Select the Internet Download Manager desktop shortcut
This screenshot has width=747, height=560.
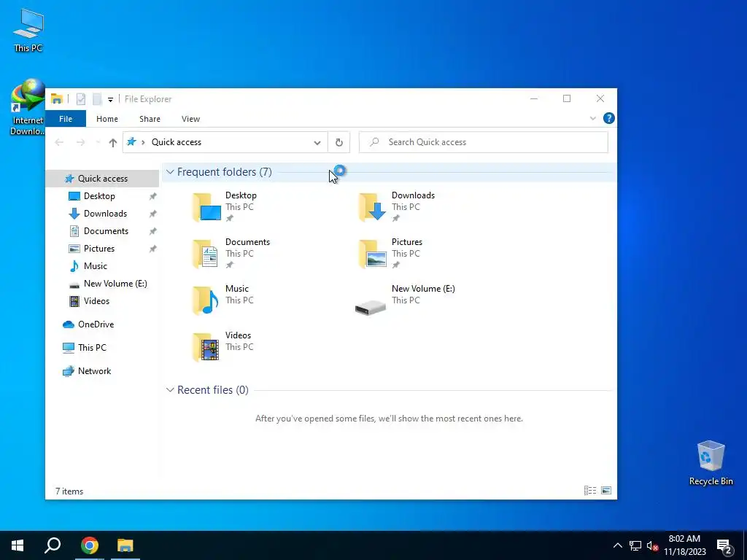pyautogui.click(x=28, y=108)
